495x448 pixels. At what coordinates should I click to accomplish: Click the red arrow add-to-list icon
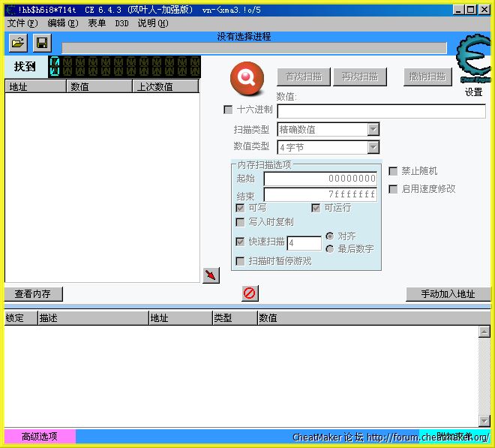[x=211, y=275]
